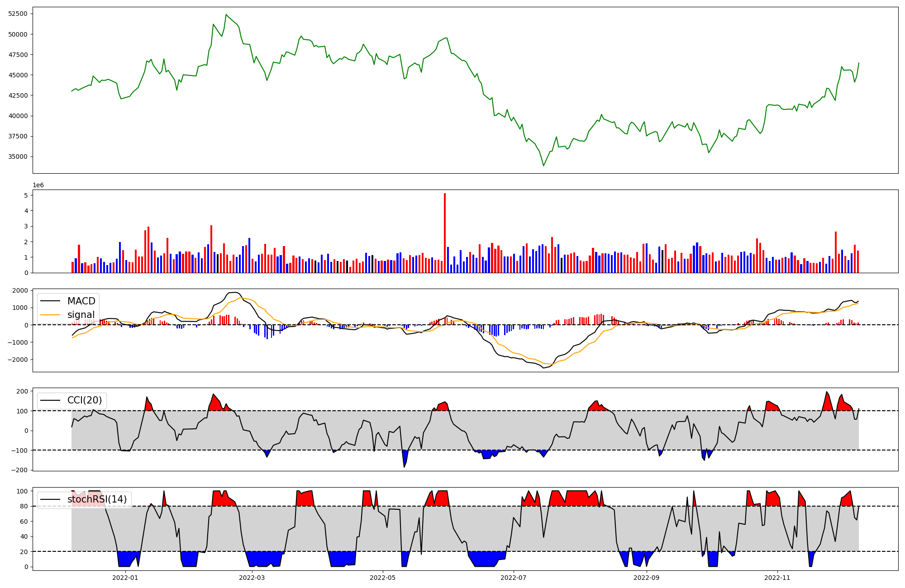Click the 1e6 volume scale label

tap(38, 185)
